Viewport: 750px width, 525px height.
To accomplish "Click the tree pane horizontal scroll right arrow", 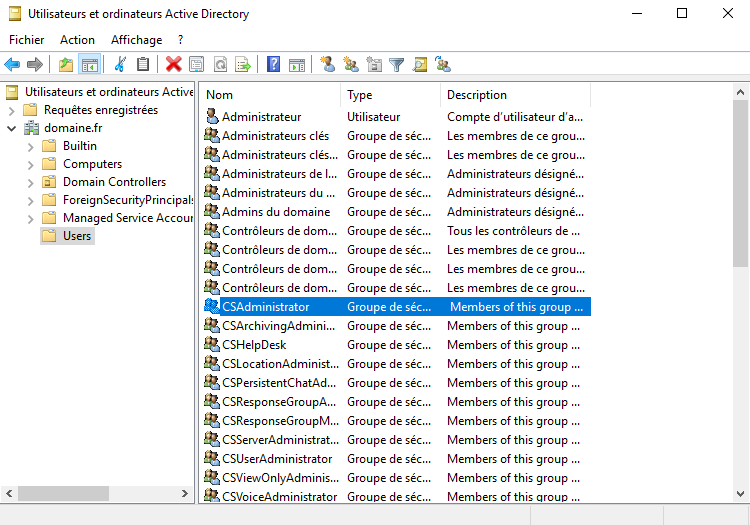I will pos(185,493).
